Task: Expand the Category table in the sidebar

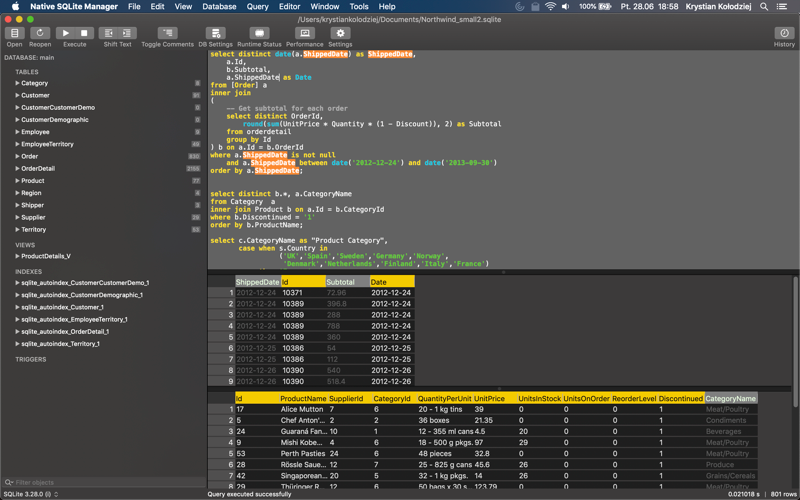Action: click(17, 83)
